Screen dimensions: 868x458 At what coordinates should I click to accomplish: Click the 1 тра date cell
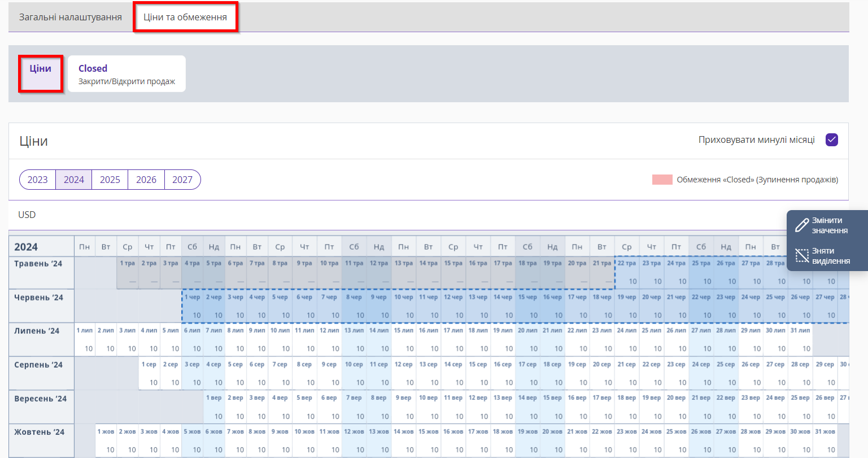pos(128,273)
